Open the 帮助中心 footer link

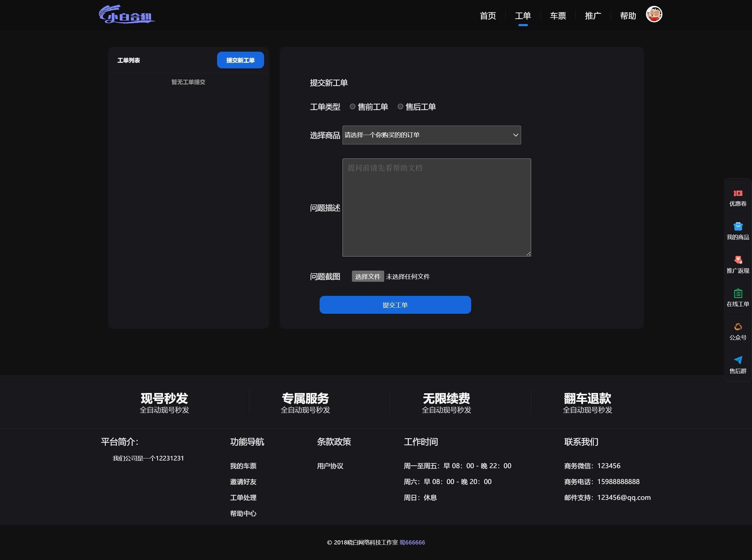[243, 513]
